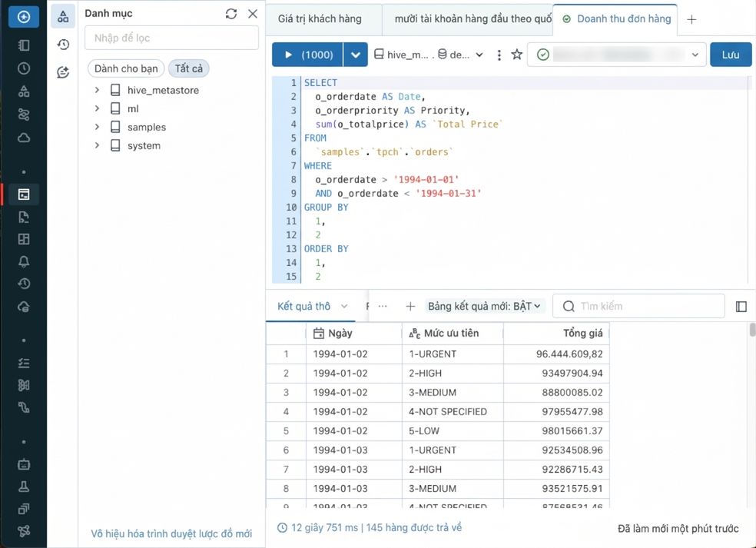Mark query as favorite with star icon
Image resolution: width=756 pixels, height=548 pixels.
point(517,55)
